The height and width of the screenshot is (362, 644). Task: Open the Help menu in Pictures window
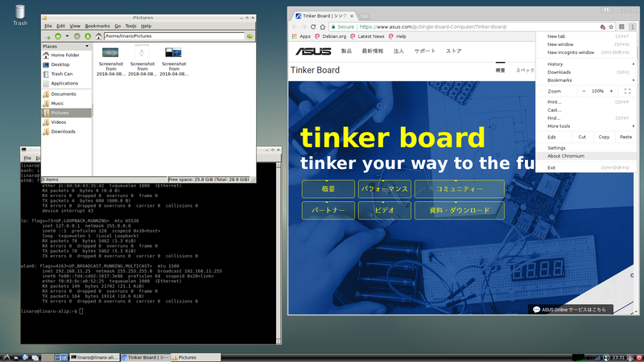tap(147, 26)
